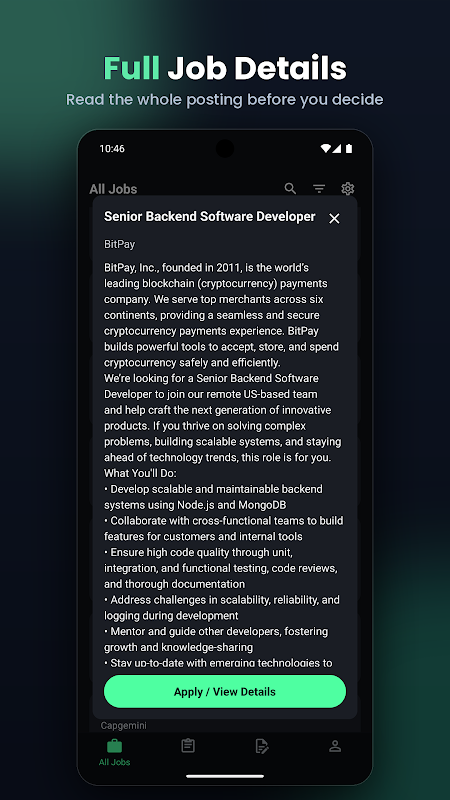Open the clipboard tab in bottom navigation

(188, 746)
